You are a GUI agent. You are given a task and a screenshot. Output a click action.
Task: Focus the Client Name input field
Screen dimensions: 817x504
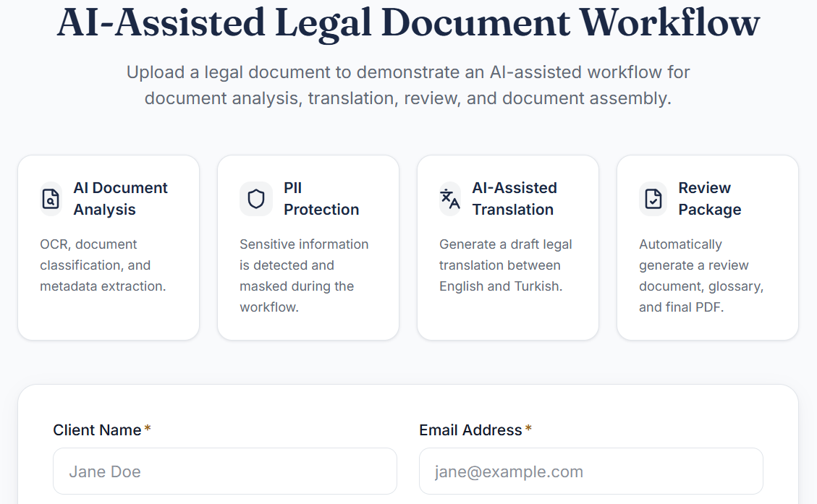(x=225, y=471)
